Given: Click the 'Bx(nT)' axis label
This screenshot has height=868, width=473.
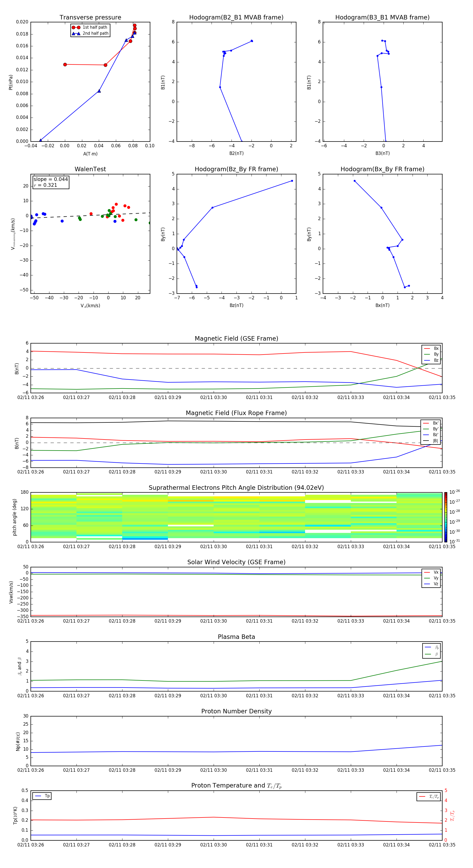Looking at the screenshot, I should click(x=382, y=305).
